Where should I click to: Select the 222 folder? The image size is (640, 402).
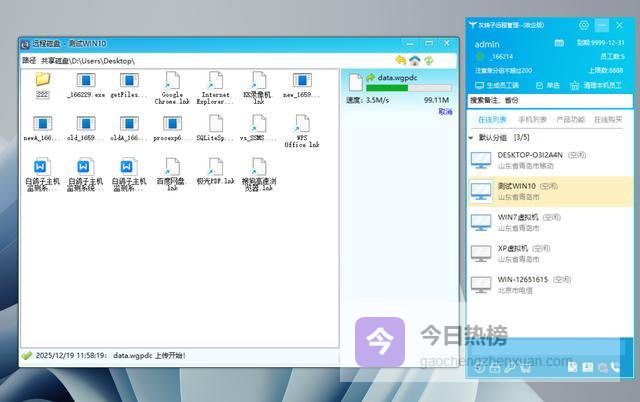pyautogui.click(x=43, y=85)
